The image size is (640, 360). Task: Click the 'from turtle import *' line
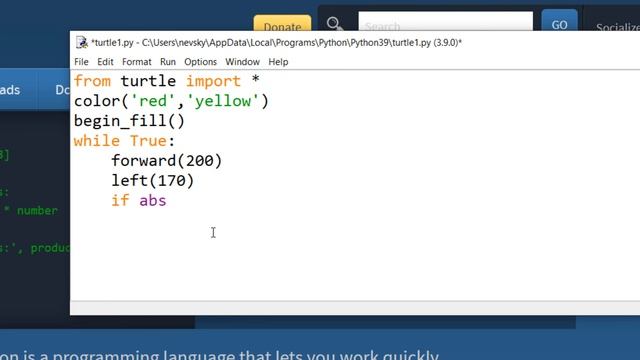point(167,81)
